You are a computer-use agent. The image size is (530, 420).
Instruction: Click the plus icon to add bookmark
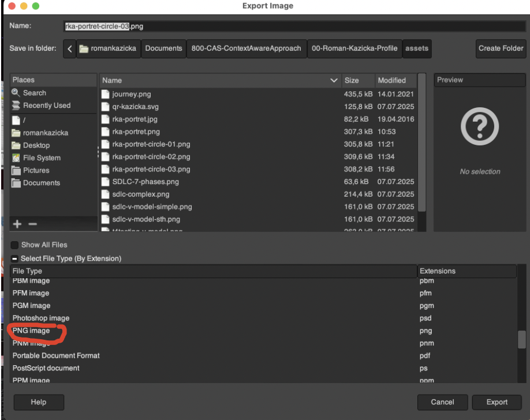point(17,224)
